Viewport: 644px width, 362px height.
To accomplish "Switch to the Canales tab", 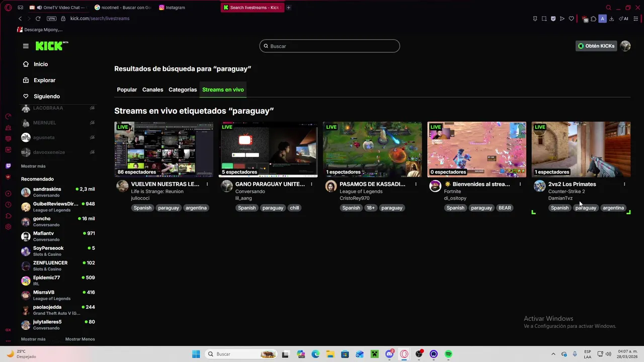I will point(152,89).
